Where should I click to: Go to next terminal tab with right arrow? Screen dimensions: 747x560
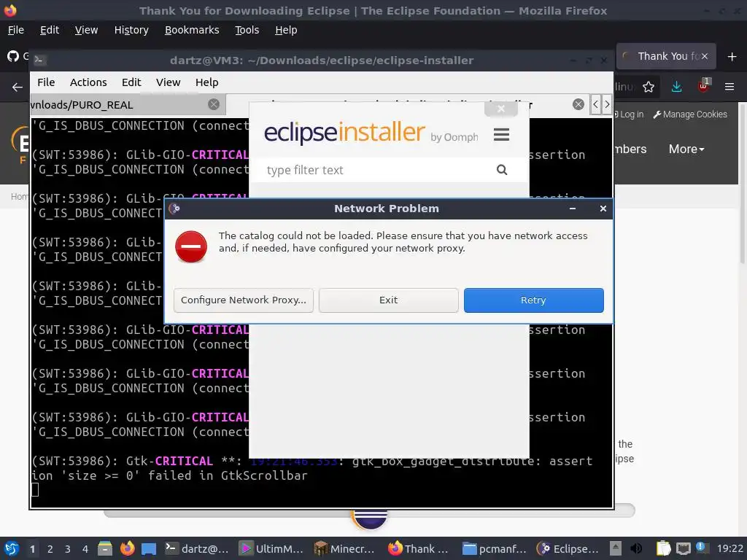(606, 104)
